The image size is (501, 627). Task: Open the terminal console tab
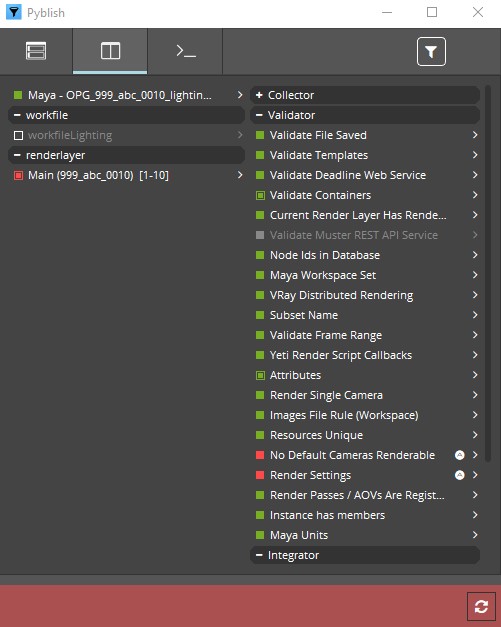pyautogui.click(x=186, y=51)
